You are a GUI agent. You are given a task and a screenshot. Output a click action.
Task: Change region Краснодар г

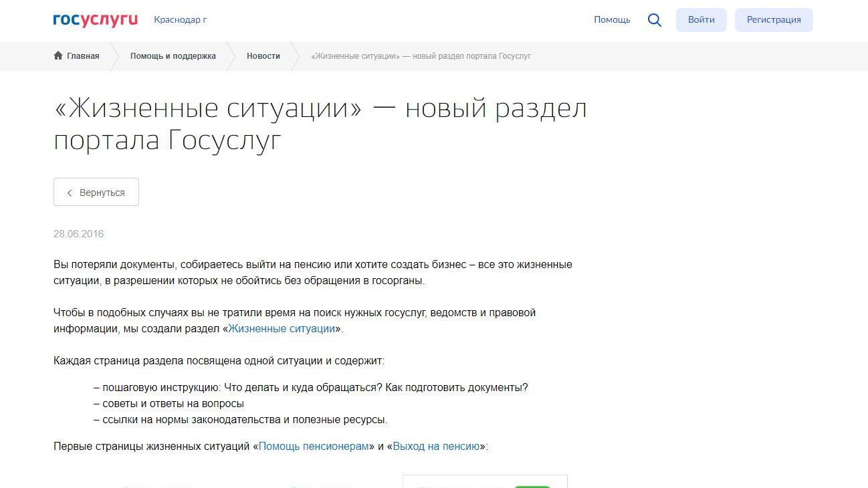pos(180,19)
